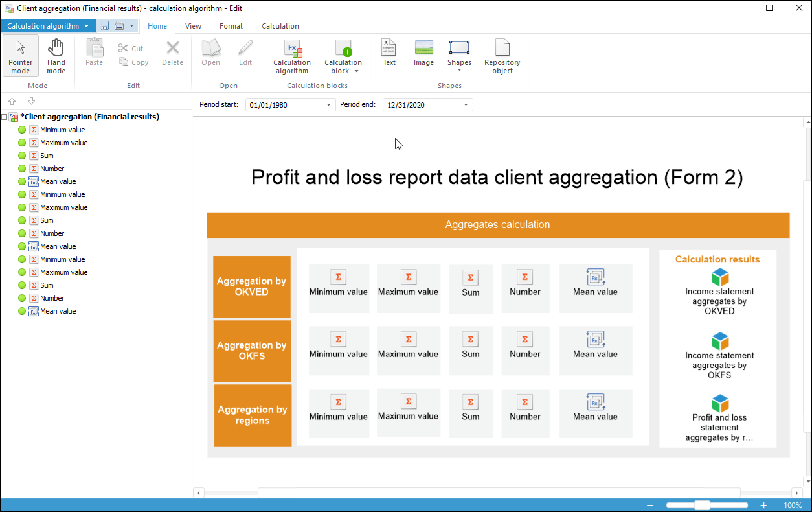Viewport: 812px width, 512px height.
Task: Move item up with the up arrow
Action: pyautogui.click(x=12, y=101)
